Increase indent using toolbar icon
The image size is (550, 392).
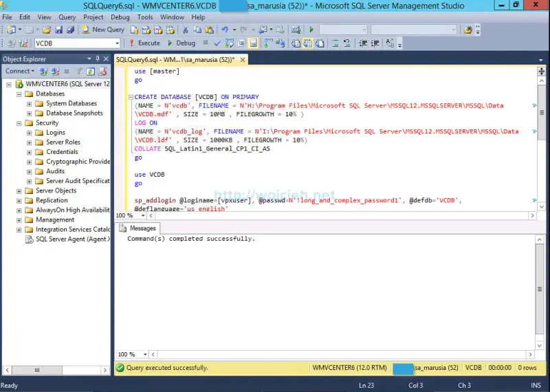tap(375, 43)
